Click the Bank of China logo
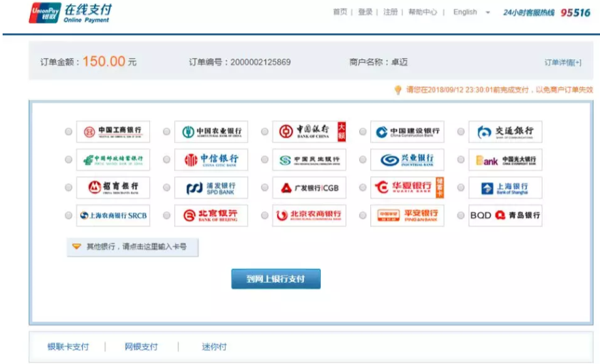The height and width of the screenshot is (364, 600). point(309,132)
